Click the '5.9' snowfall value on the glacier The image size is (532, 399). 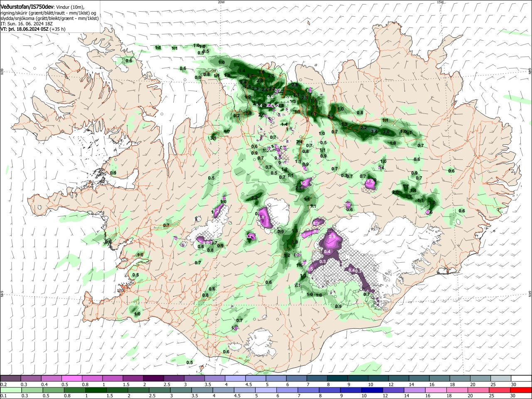332,236
